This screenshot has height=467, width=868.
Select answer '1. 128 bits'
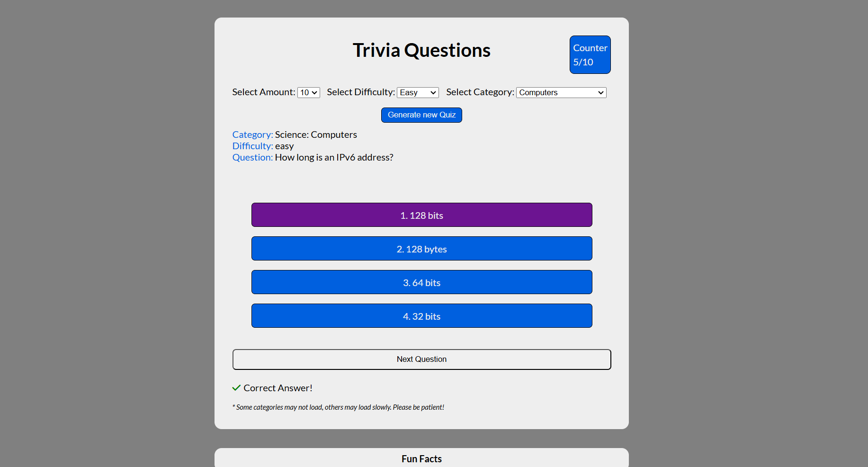point(421,215)
